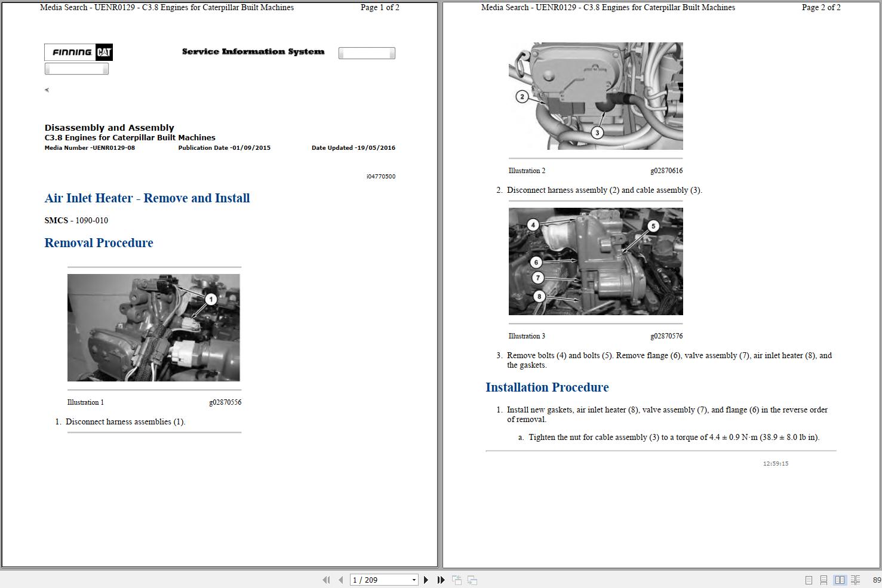
Task: Jump to the last page
Action: [441, 580]
